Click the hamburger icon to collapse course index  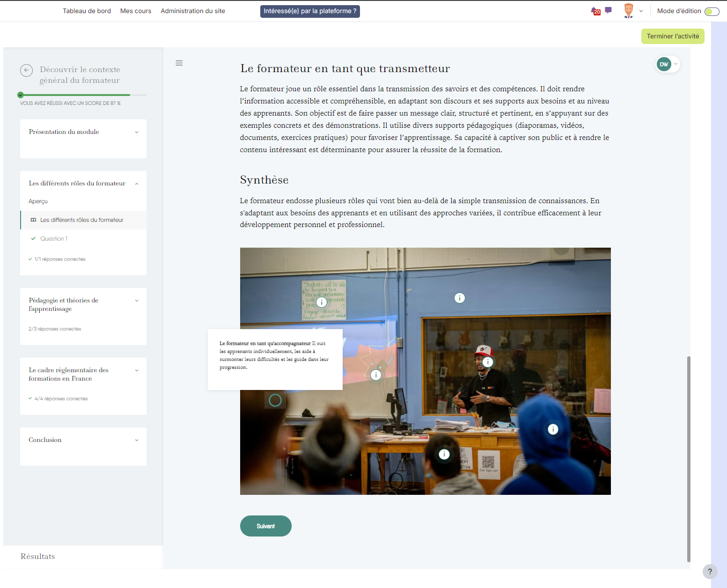pos(179,63)
